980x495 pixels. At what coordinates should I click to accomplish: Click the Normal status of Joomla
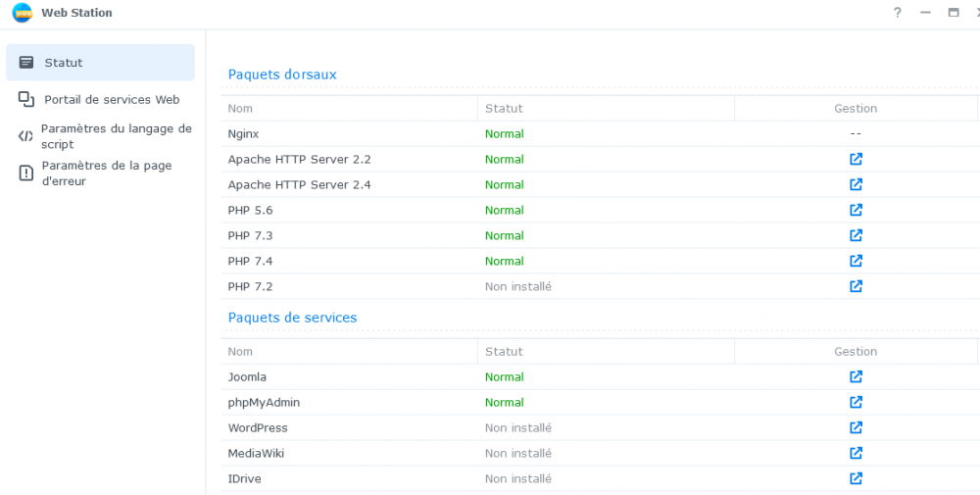(x=505, y=376)
